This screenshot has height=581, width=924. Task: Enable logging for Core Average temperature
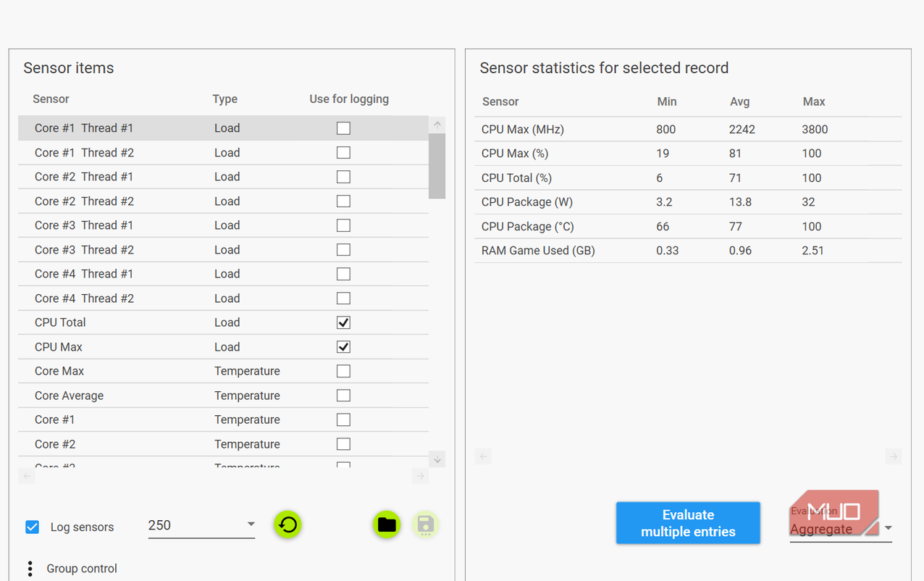[x=343, y=396]
